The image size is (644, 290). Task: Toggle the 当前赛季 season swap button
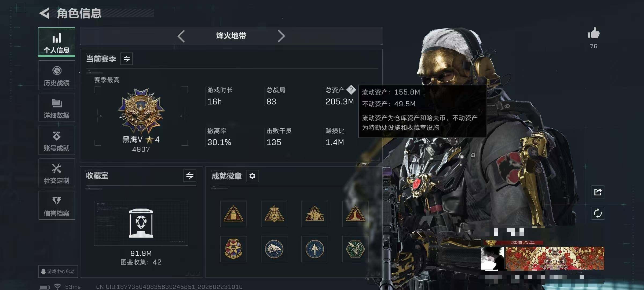coord(127,59)
